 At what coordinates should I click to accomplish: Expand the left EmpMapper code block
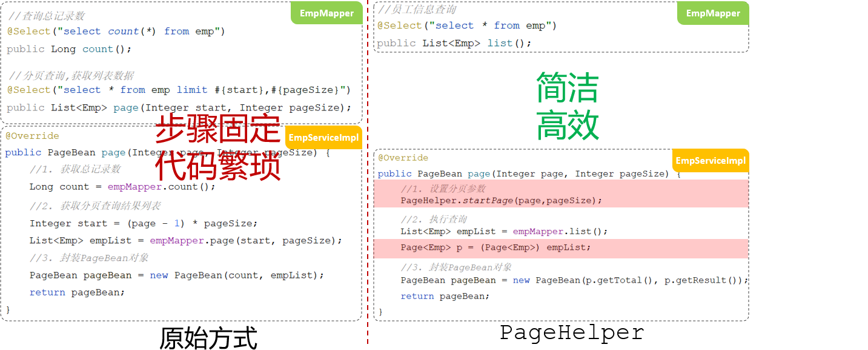coord(182,61)
